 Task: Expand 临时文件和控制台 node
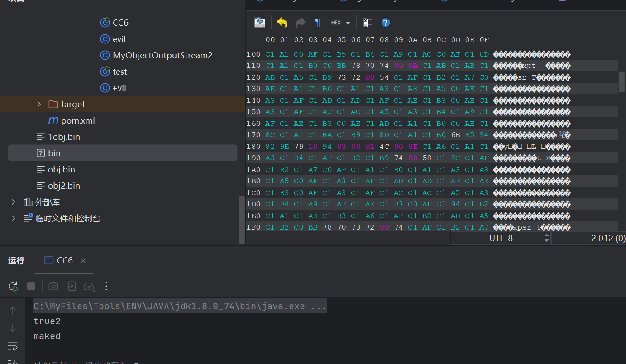[13, 218]
